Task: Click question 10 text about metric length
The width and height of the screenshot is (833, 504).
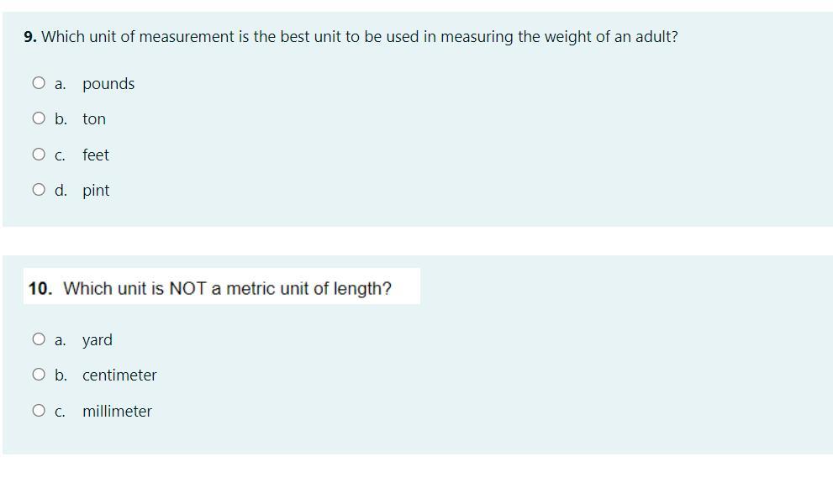Action: pyautogui.click(x=227, y=289)
